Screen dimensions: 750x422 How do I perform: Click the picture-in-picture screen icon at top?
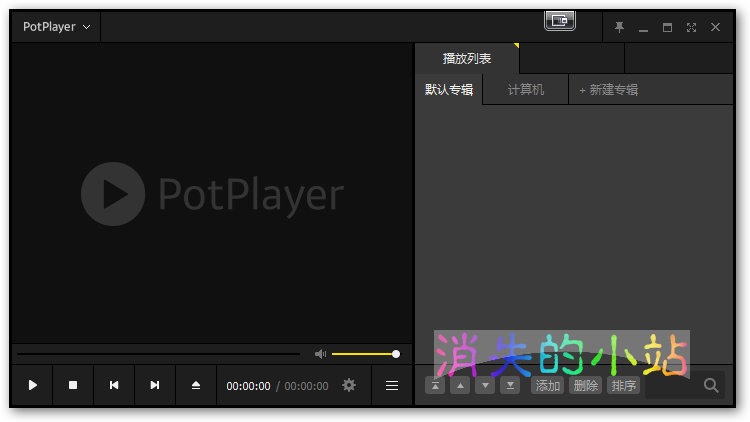[x=560, y=21]
